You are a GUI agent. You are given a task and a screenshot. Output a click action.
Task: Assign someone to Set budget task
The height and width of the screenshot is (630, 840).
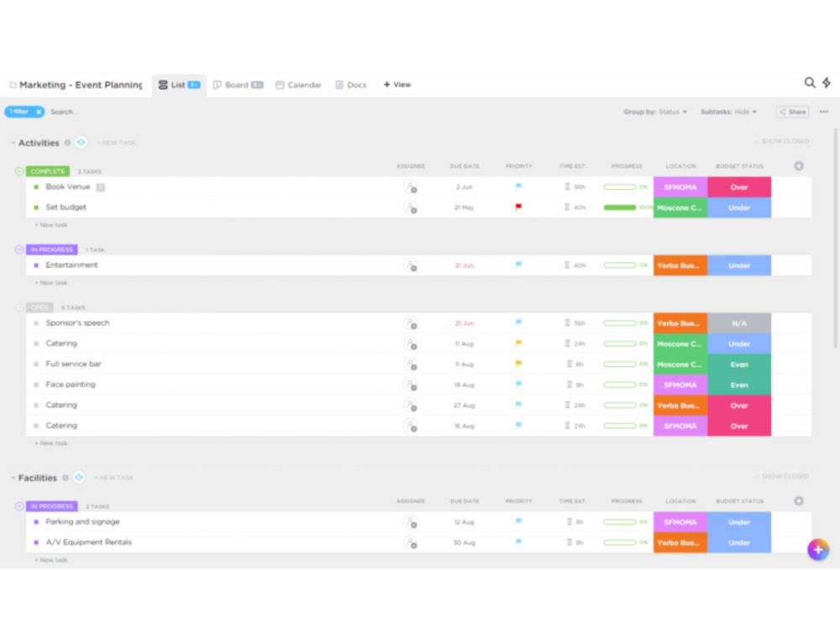(411, 207)
